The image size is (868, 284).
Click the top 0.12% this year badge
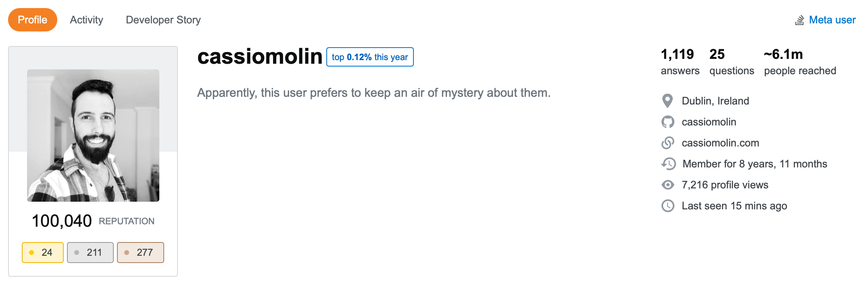[x=370, y=57]
